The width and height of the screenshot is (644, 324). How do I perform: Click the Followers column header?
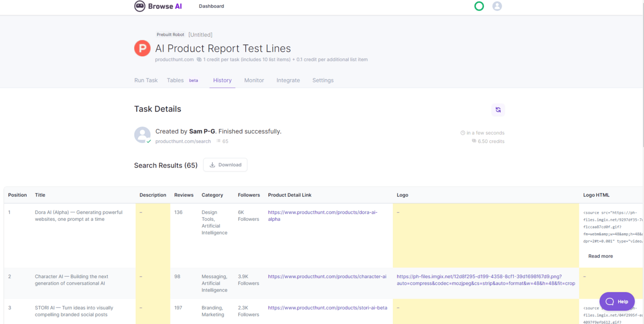(249, 195)
